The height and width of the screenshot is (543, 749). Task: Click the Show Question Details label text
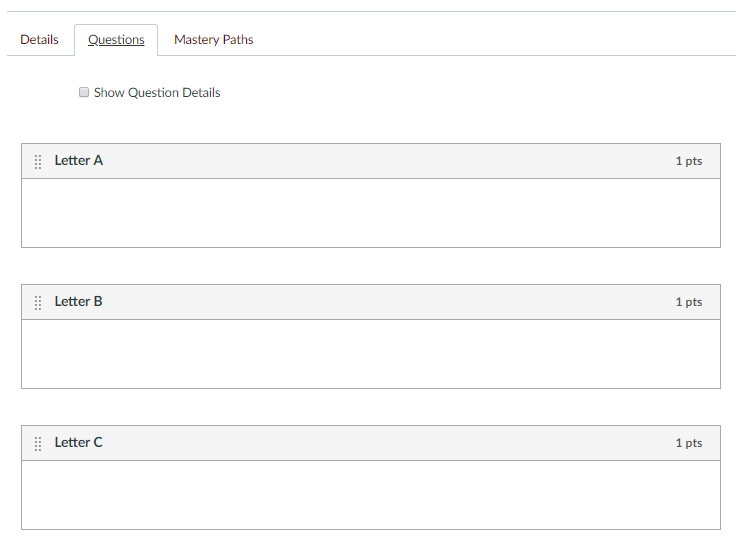(157, 93)
